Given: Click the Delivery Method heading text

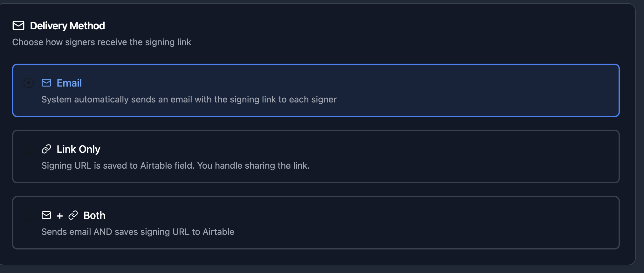Looking at the screenshot, I should click(67, 25).
